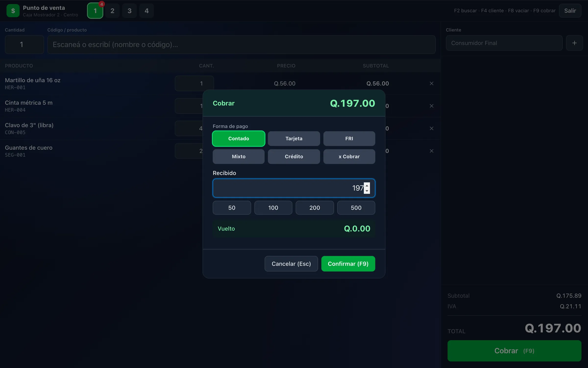588x368 pixels.
Task: Edit quantity of Martillo de uña 16 oz
Action: (x=194, y=83)
